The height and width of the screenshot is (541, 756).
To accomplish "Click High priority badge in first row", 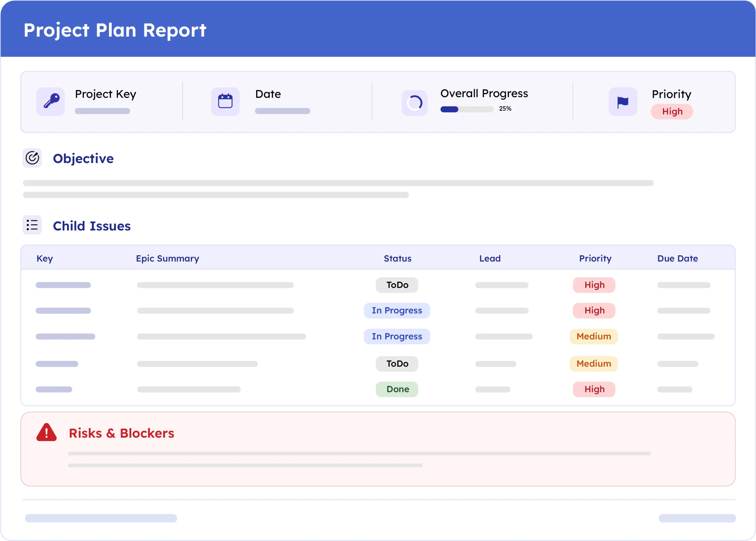I will [x=594, y=285].
